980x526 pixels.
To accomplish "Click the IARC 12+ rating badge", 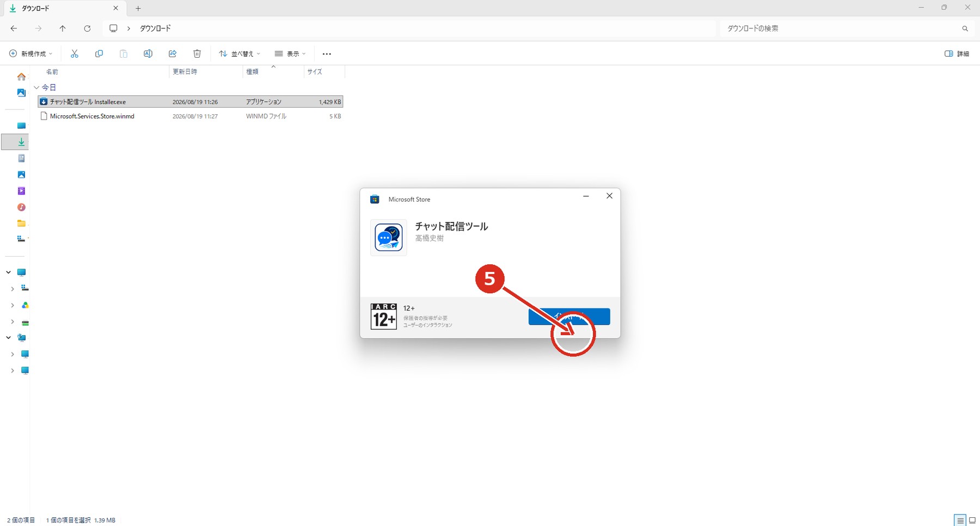I will pyautogui.click(x=384, y=317).
